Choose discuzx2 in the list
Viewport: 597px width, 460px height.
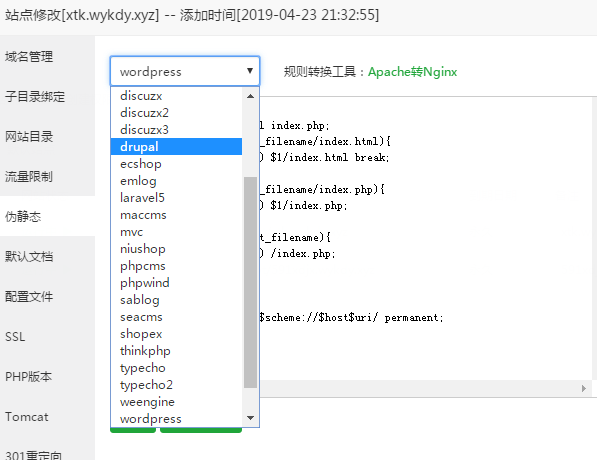tap(176, 113)
